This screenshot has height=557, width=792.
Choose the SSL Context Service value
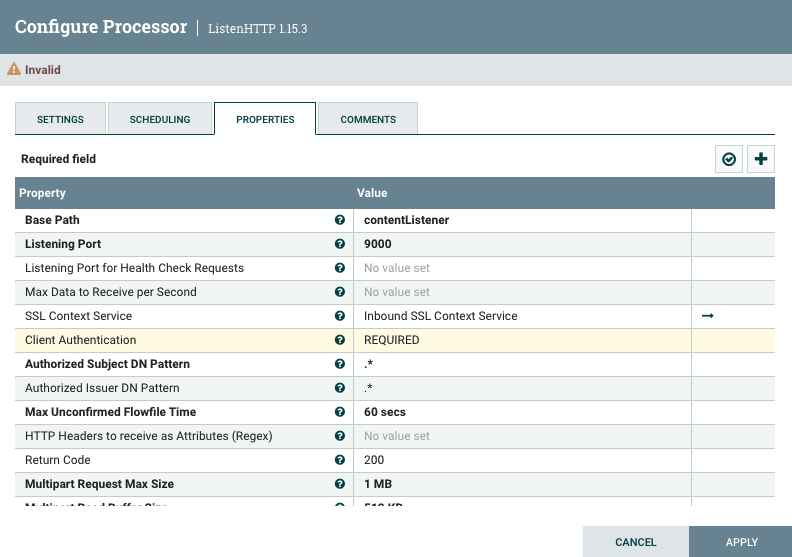point(522,316)
